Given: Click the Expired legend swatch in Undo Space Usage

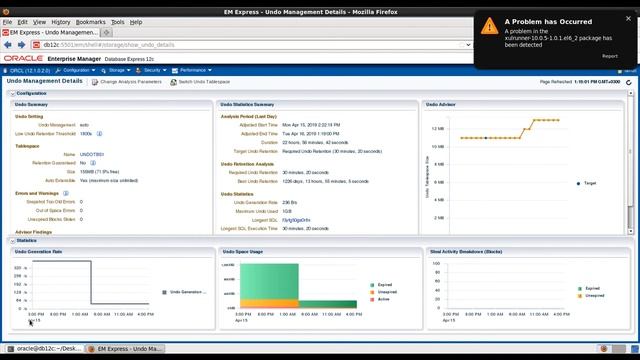Looking at the screenshot, I should click(372, 285).
